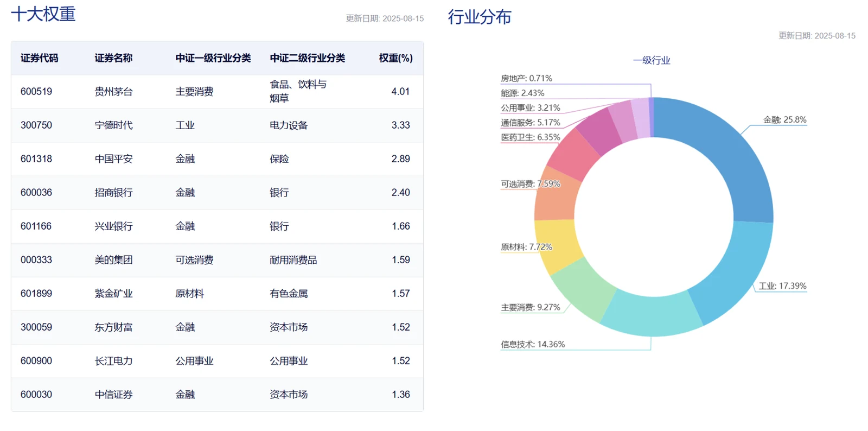Click the 工业: 17.39% chart label
The height and width of the screenshot is (431, 868).
[x=782, y=286]
